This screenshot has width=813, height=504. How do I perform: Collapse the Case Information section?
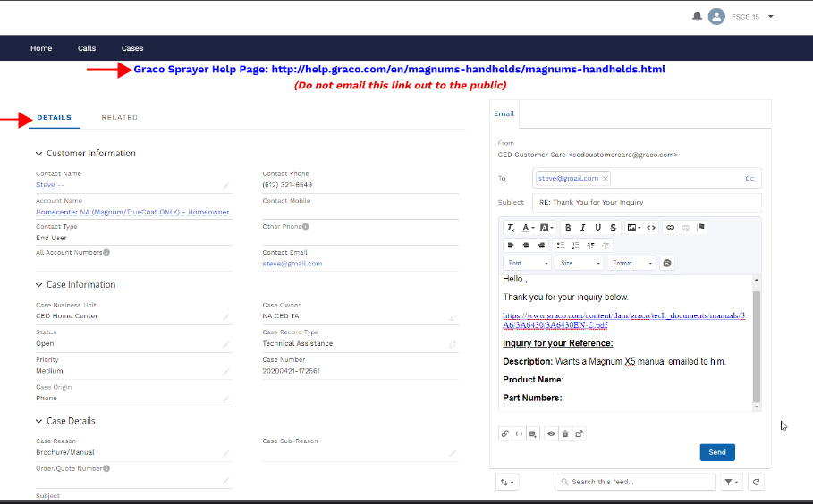[38, 285]
